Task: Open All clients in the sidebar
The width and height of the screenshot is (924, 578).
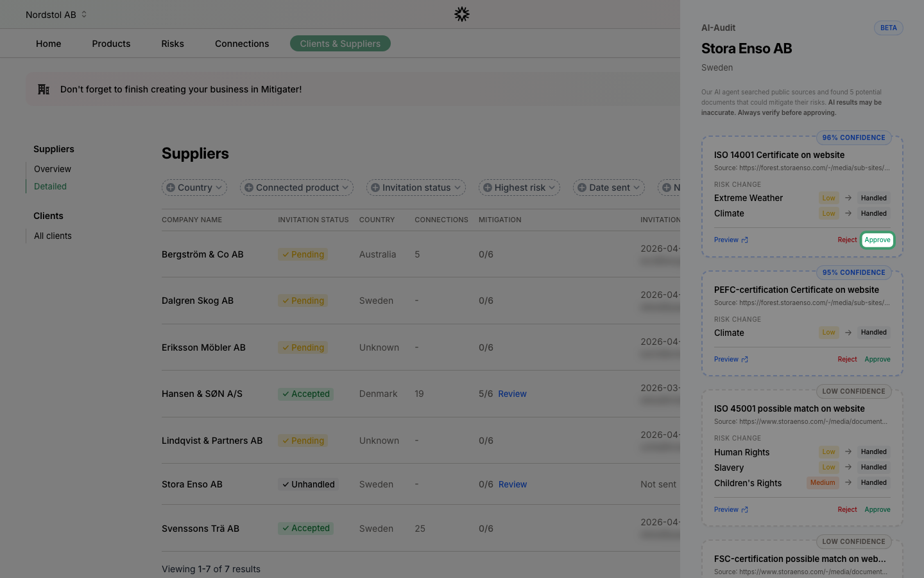Action: (x=53, y=236)
